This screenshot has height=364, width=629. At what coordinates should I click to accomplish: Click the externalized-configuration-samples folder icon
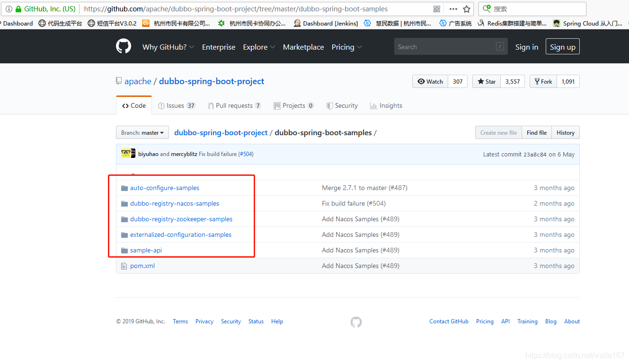pos(124,235)
